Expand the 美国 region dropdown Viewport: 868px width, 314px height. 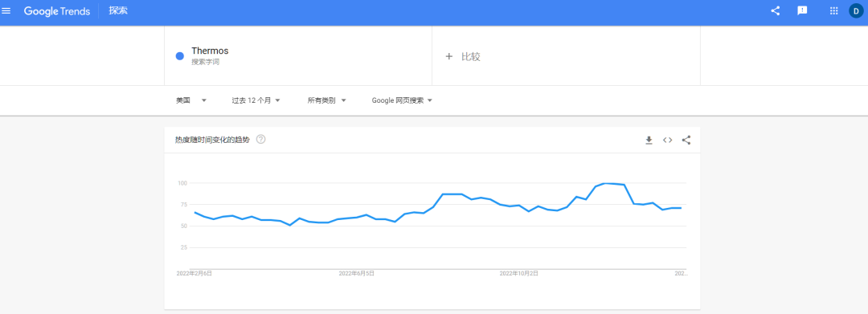pos(191,100)
